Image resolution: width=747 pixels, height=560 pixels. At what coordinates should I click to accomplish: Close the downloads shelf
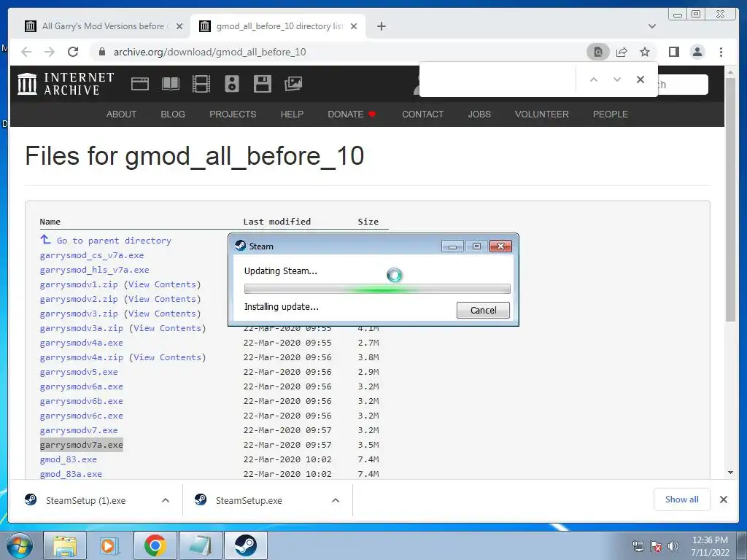(724, 499)
